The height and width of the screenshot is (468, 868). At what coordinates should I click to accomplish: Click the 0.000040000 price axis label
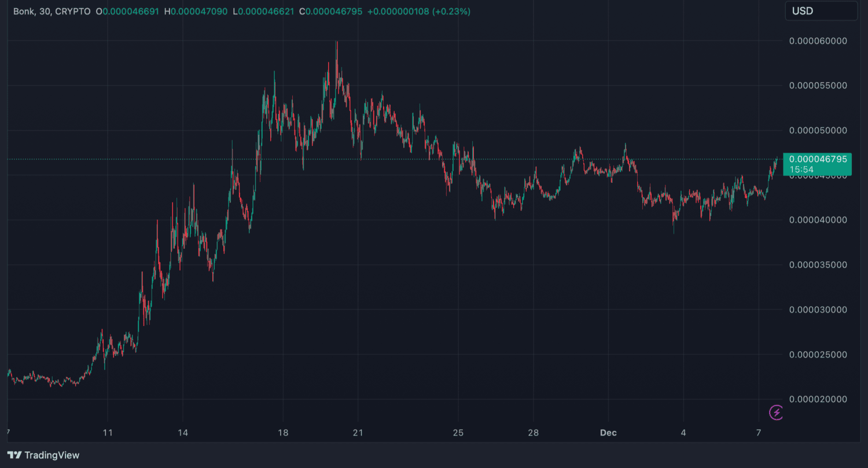point(818,220)
